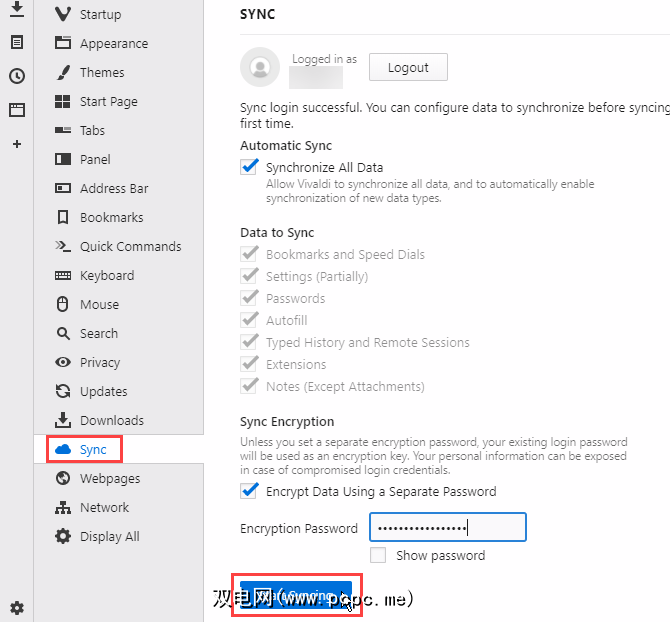Click the user avatar icon
Image resolution: width=670 pixels, height=622 pixels.
[x=260, y=67]
